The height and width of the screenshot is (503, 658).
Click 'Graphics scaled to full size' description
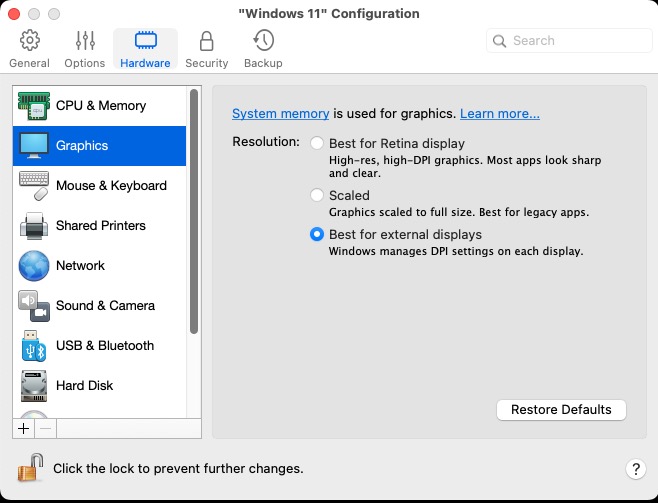pyautogui.click(x=459, y=212)
